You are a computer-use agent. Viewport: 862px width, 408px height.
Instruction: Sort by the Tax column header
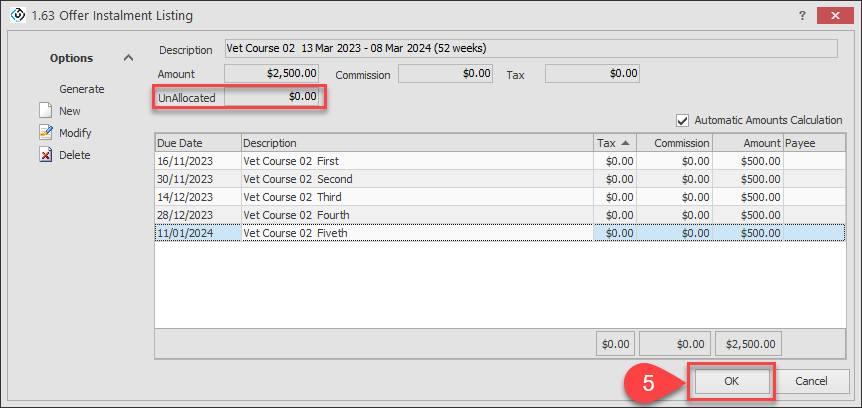(614, 143)
